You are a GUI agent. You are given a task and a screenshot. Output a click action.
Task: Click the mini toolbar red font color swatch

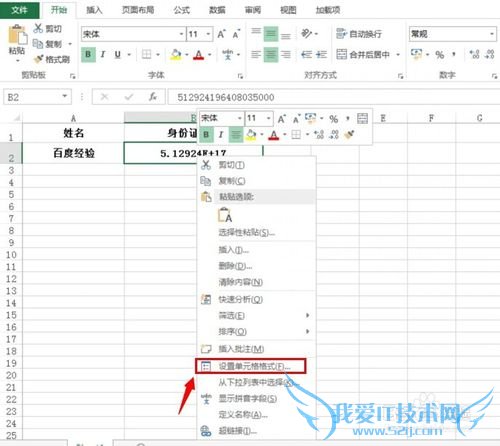click(x=274, y=135)
